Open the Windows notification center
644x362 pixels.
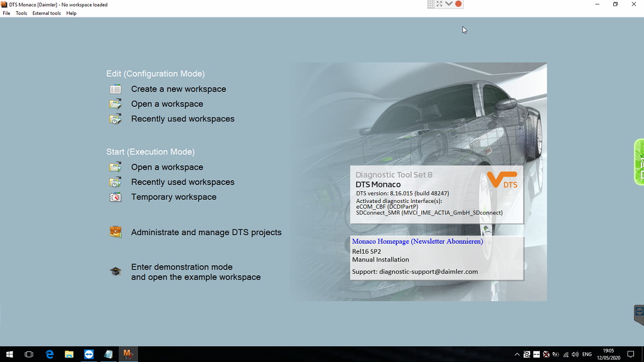(630, 354)
